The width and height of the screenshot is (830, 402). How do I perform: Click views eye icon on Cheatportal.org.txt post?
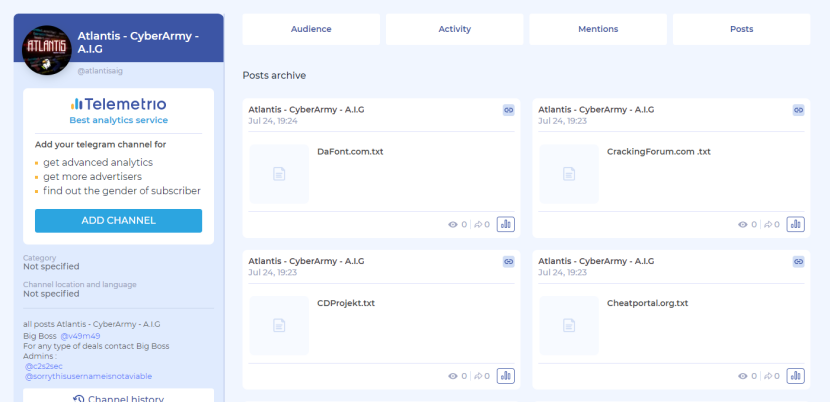[743, 376]
